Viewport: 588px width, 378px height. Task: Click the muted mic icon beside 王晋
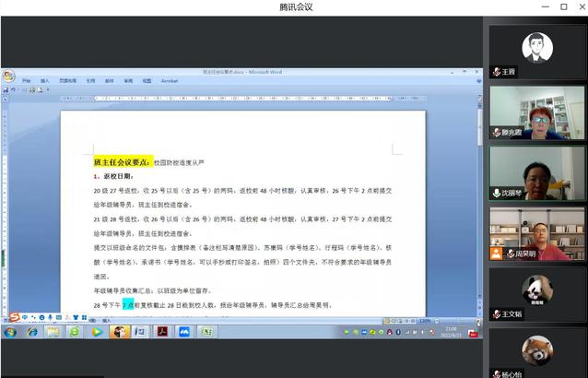click(496, 71)
